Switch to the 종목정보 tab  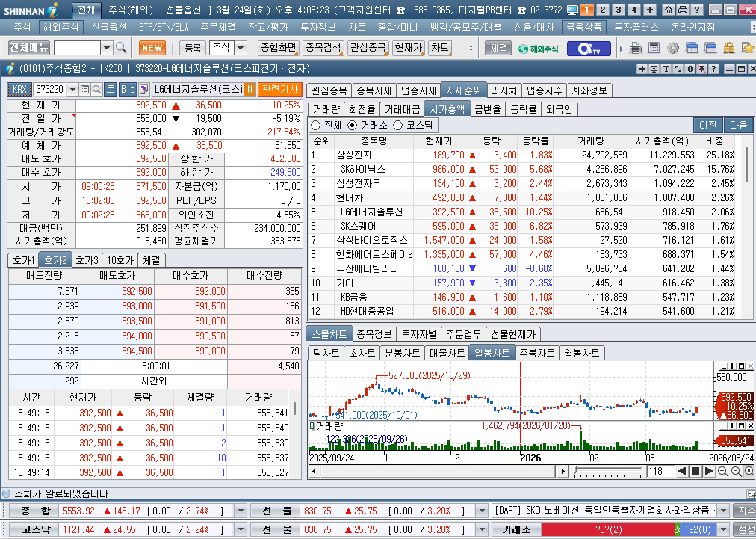tap(374, 334)
